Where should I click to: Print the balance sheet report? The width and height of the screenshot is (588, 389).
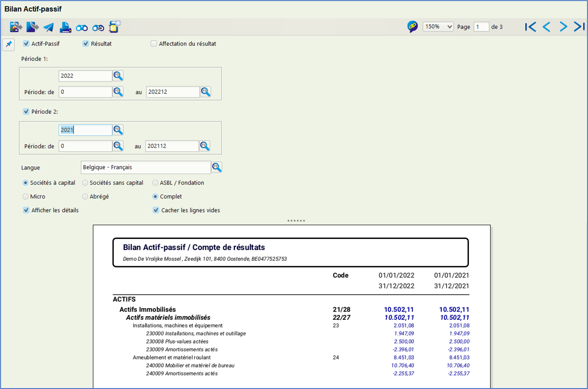click(65, 27)
